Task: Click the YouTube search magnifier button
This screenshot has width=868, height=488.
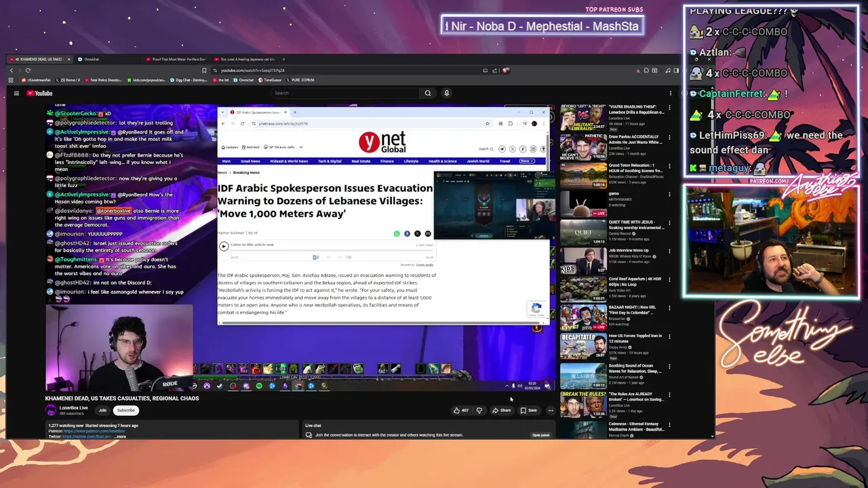Action: point(427,94)
